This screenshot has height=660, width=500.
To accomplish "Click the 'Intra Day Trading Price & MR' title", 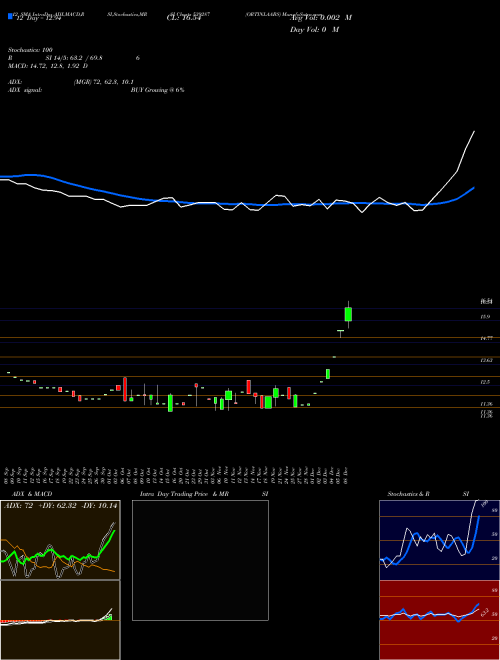I will pos(184,494).
